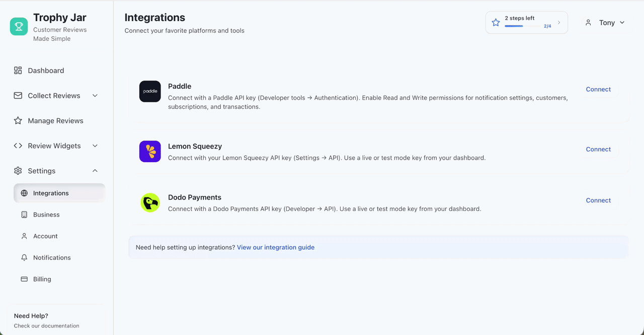Click the Paddle integration title
This screenshot has height=335, width=644.
point(180,86)
